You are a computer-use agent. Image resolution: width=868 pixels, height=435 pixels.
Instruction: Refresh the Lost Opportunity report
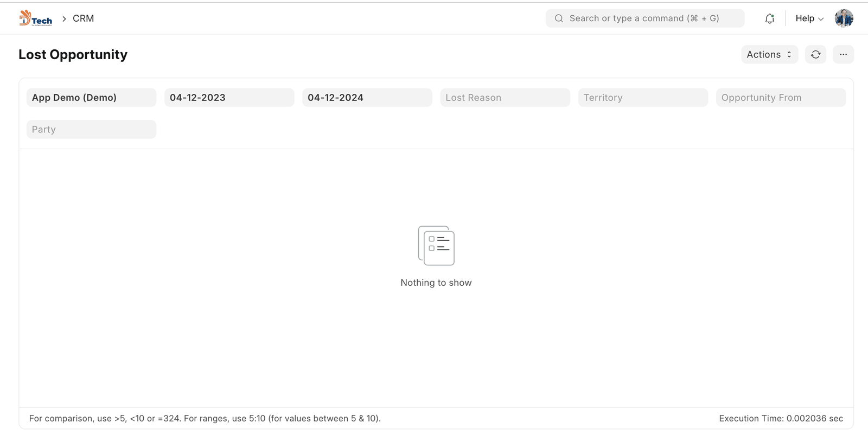click(815, 54)
